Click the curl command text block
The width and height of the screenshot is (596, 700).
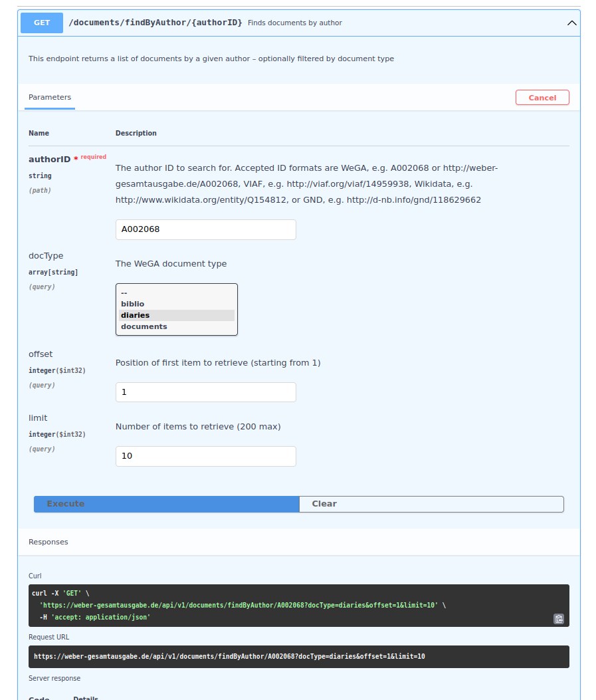click(299, 606)
